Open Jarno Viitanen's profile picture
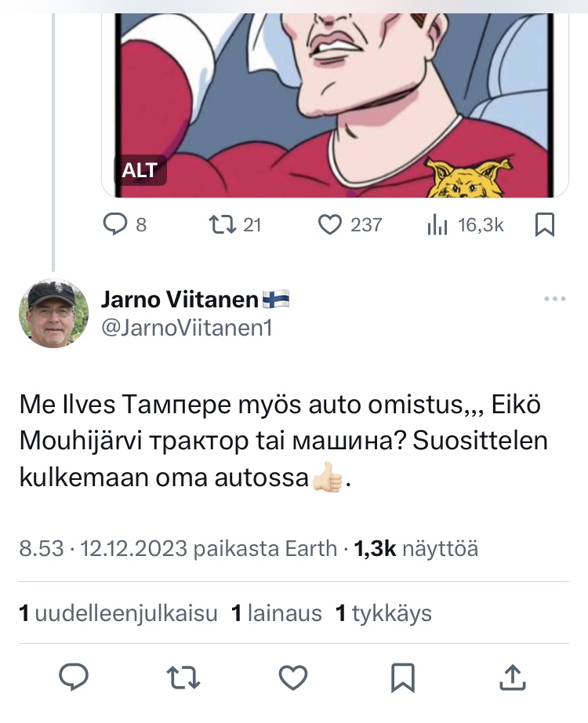Image resolution: width=588 pixels, height=723 pixels. [53, 314]
